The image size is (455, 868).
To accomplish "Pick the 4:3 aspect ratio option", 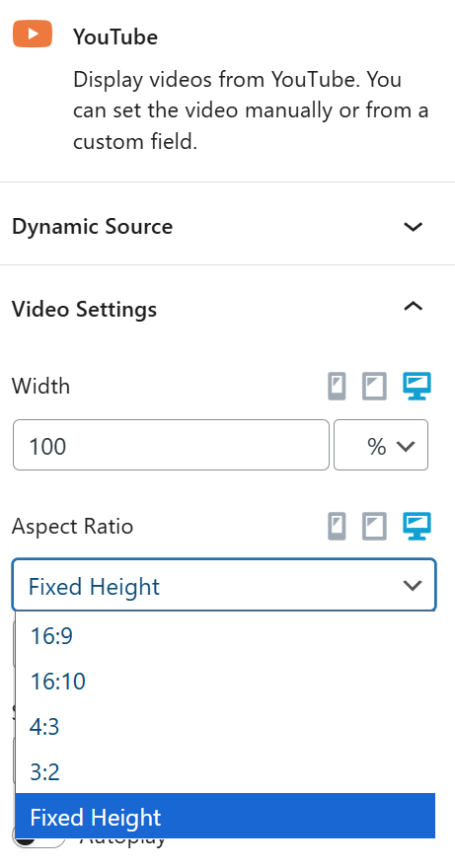I will coord(225,726).
